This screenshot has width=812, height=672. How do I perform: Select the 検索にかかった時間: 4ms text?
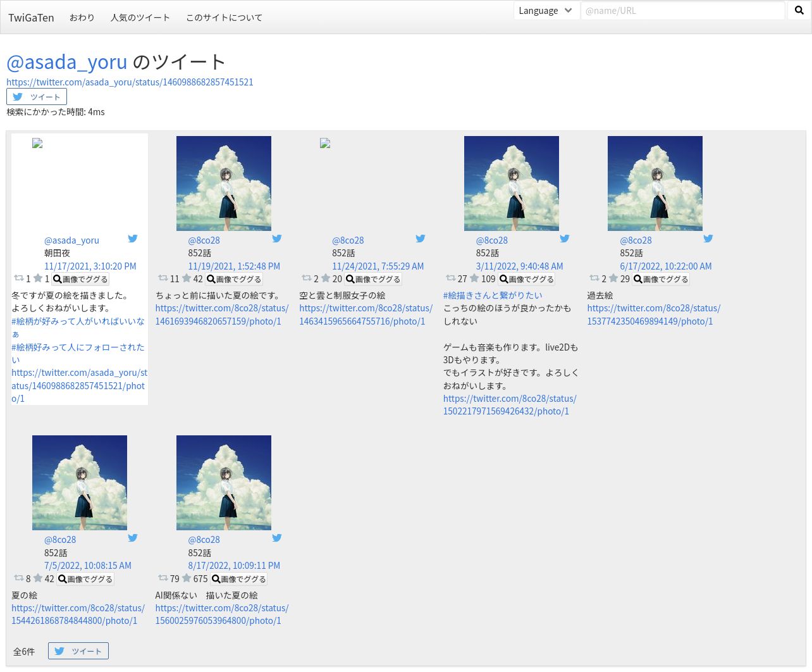pos(56,112)
